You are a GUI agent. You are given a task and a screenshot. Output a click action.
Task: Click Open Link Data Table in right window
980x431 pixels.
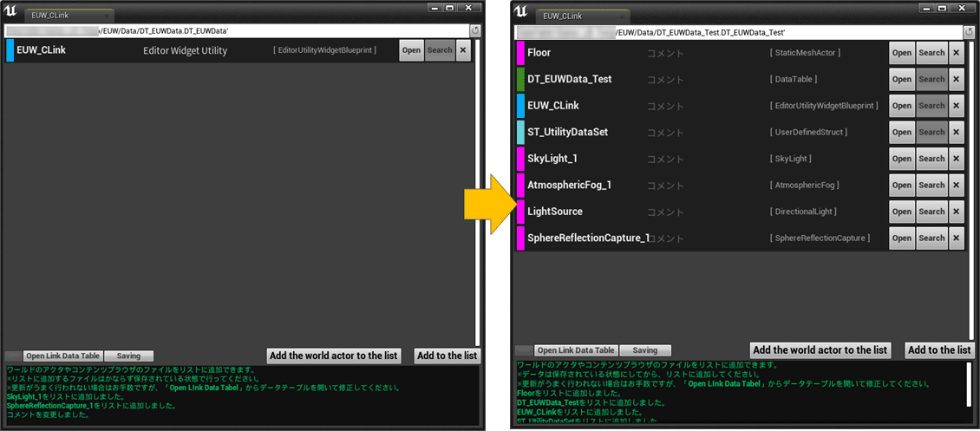(576, 350)
